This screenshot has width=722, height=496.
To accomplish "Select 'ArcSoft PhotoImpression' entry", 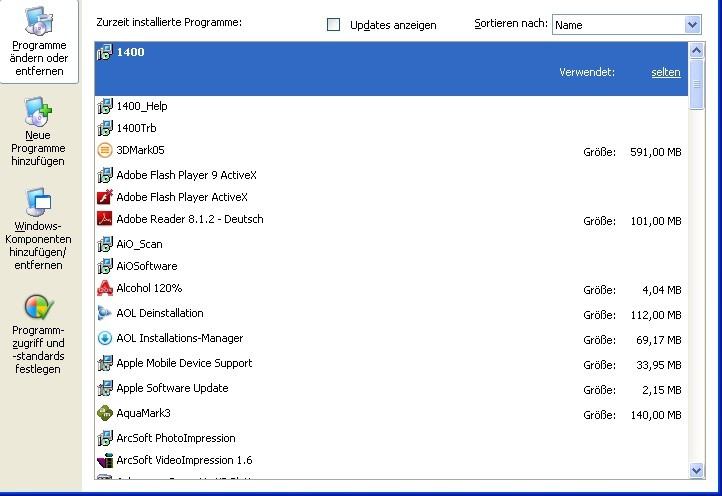I will click(176, 438).
